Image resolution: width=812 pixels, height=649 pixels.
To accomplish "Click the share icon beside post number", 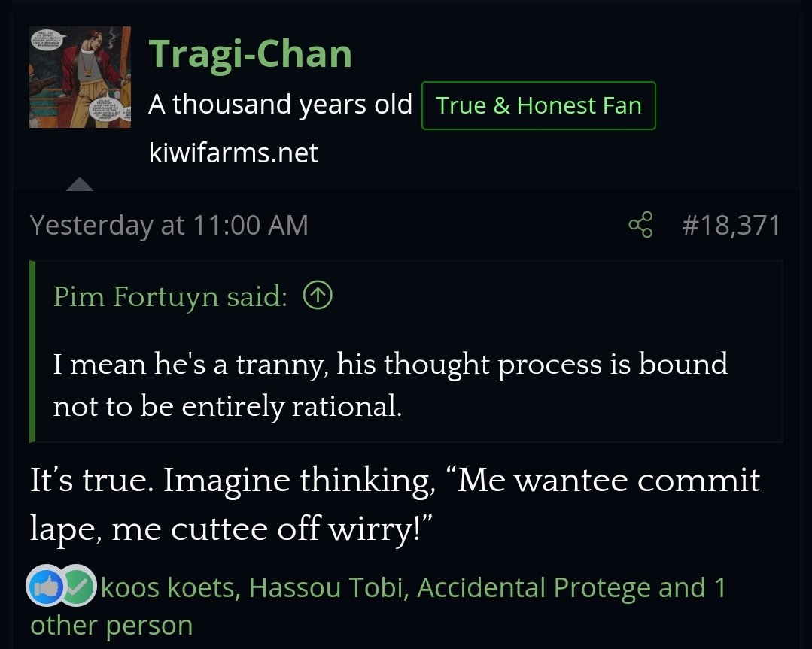I will [640, 225].
